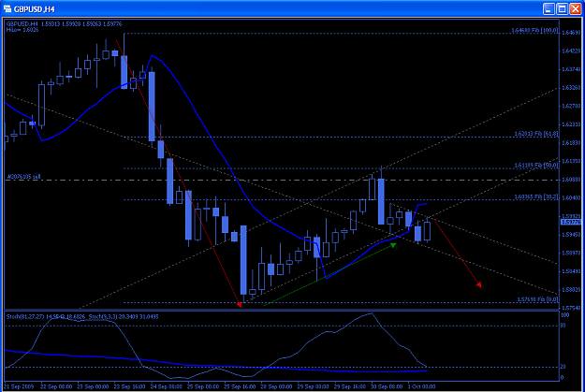Click the 1.59450 value on price axis
This screenshot has width=585, height=392.
(571, 235)
